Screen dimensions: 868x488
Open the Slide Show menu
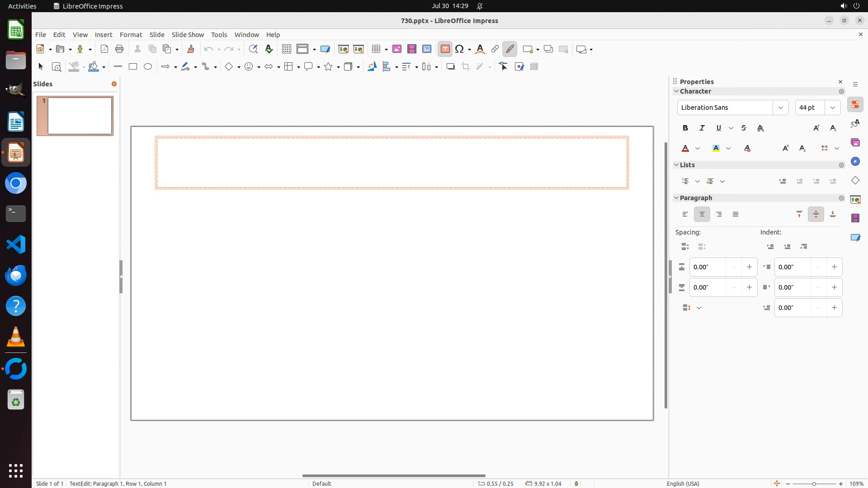tap(188, 35)
